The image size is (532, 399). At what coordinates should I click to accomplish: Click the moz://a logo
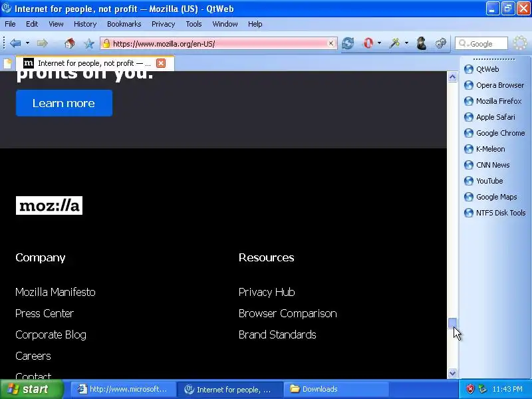point(49,205)
